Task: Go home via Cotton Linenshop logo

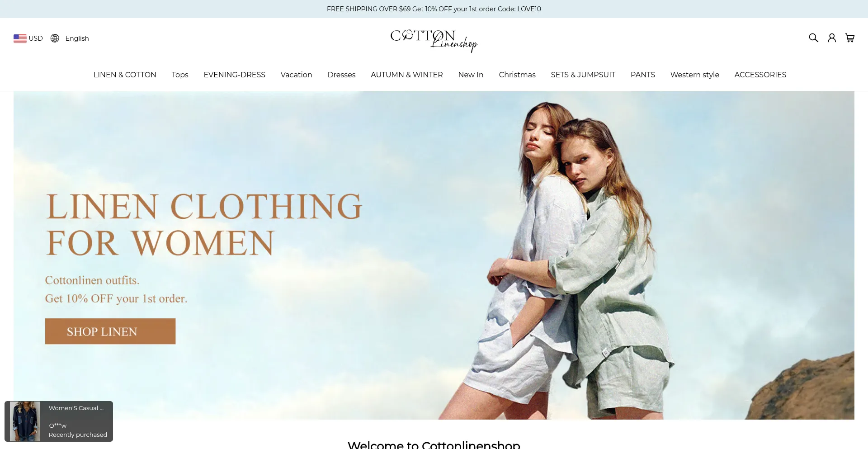Action: [434, 41]
